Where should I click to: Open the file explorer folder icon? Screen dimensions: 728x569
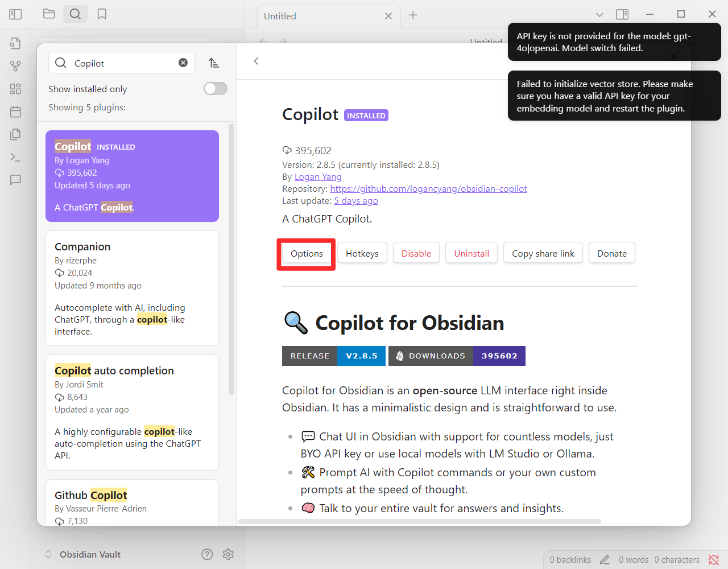pyautogui.click(x=49, y=14)
